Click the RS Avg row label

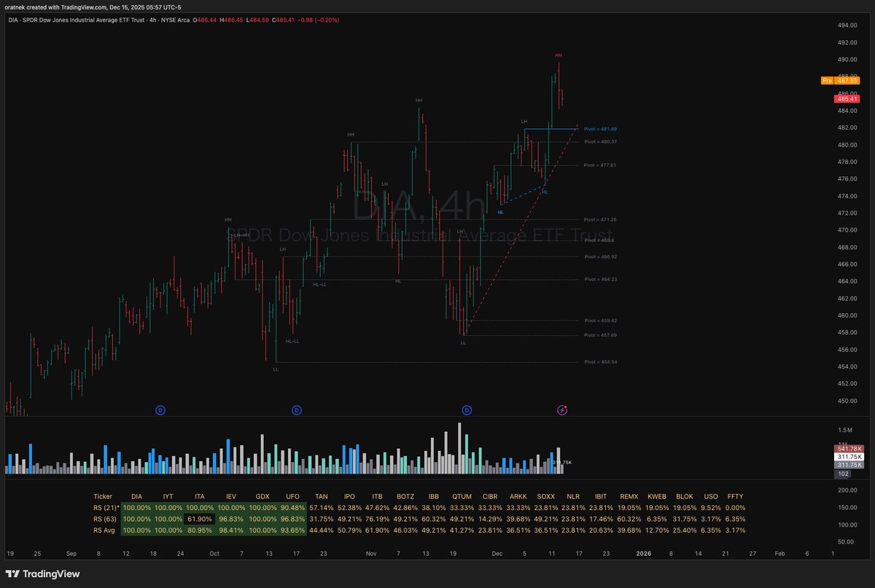[104, 530]
